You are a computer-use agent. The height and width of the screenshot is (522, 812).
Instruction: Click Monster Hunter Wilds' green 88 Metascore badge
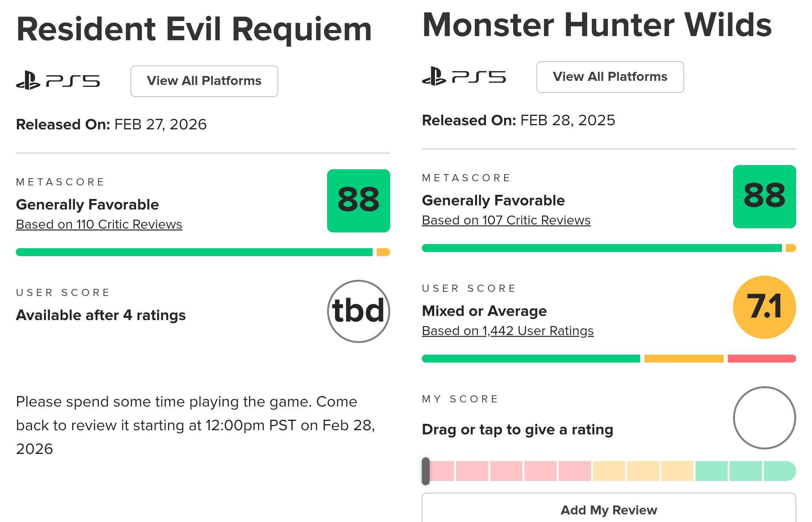coord(764,196)
